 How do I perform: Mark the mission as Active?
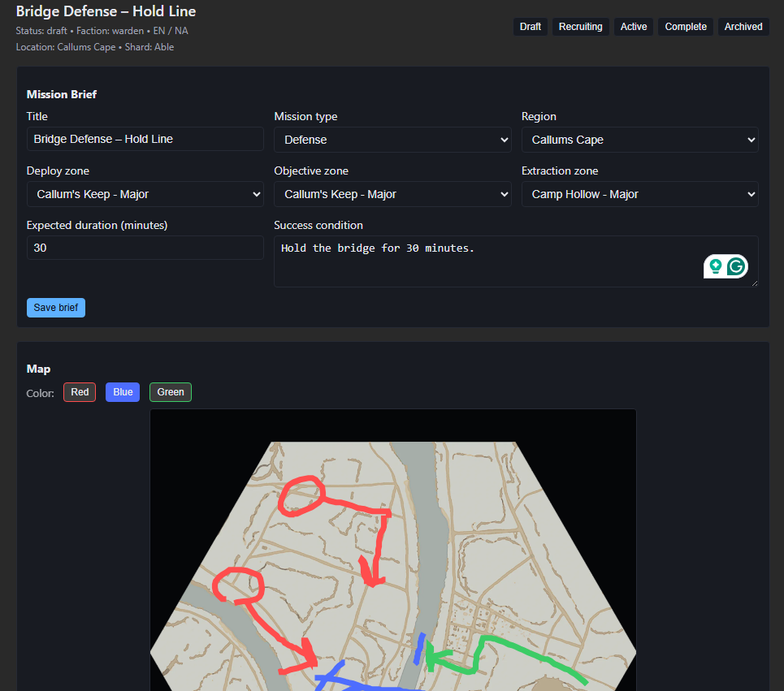click(633, 26)
